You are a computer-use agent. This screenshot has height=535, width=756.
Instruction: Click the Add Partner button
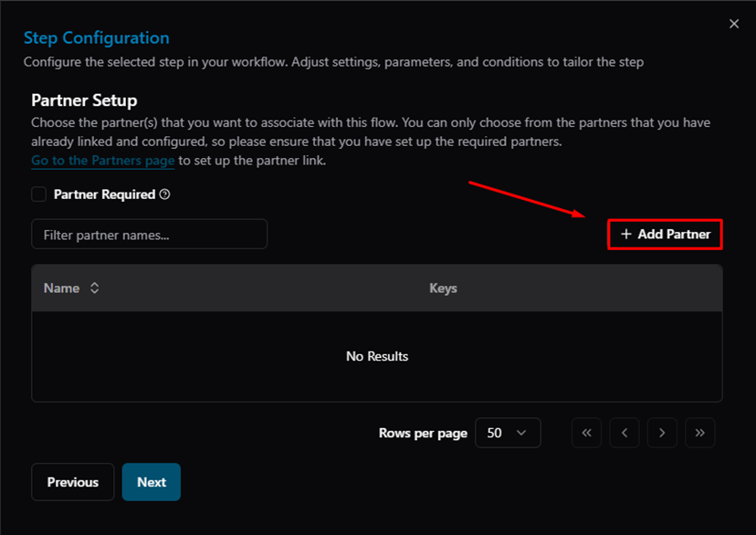pyautogui.click(x=665, y=235)
